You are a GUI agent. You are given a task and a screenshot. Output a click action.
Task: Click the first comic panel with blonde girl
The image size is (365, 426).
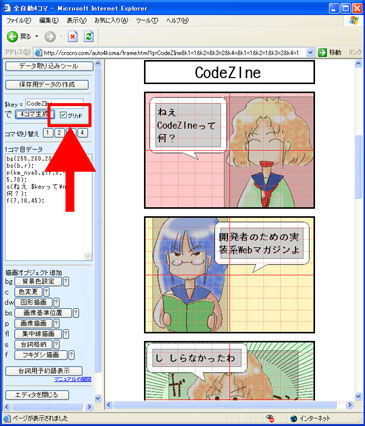pyautogui.click(x=229, y=150)
